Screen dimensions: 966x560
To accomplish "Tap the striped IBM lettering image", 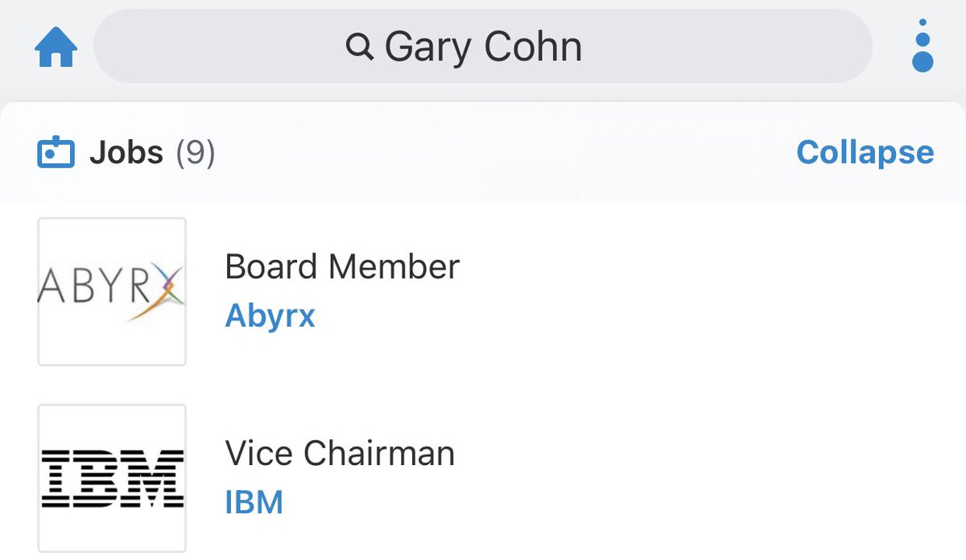I will [x=112, y=478].
